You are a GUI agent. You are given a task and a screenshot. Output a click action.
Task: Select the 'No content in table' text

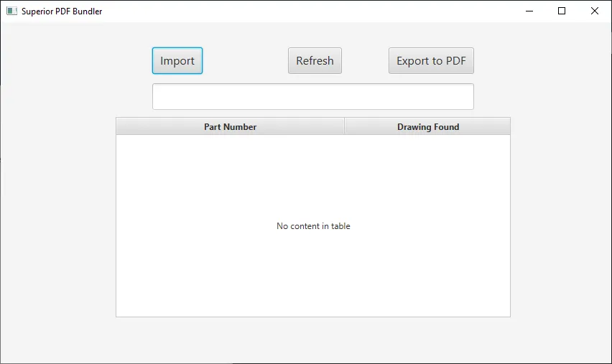313,226
